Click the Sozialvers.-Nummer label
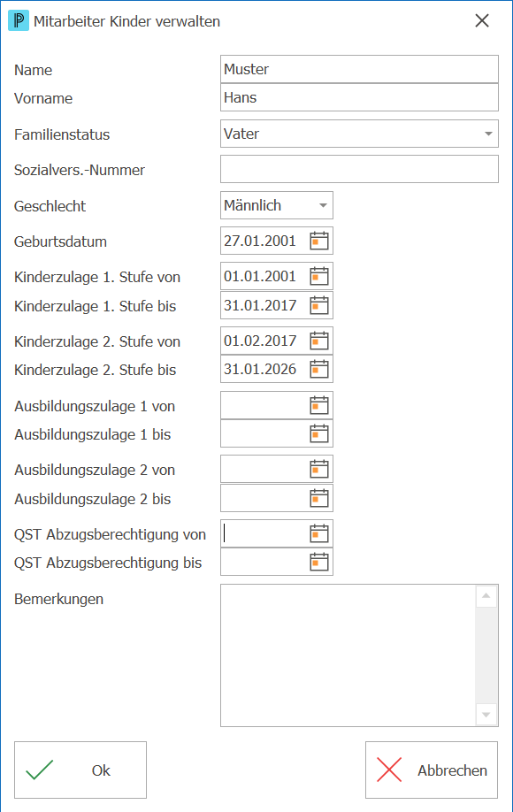This screenshot has height=812, width=513. [80, 170]
